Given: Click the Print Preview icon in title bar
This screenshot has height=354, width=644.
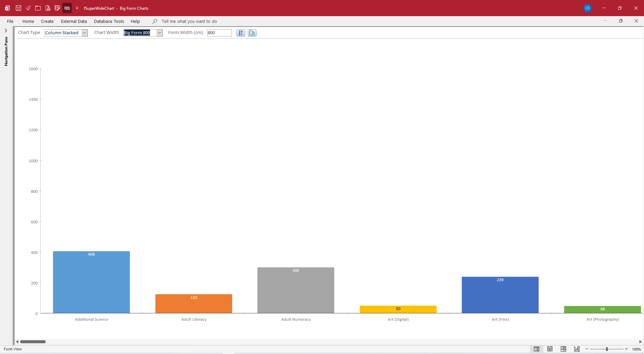Looking at the screenshot, I should pos(48,8).
